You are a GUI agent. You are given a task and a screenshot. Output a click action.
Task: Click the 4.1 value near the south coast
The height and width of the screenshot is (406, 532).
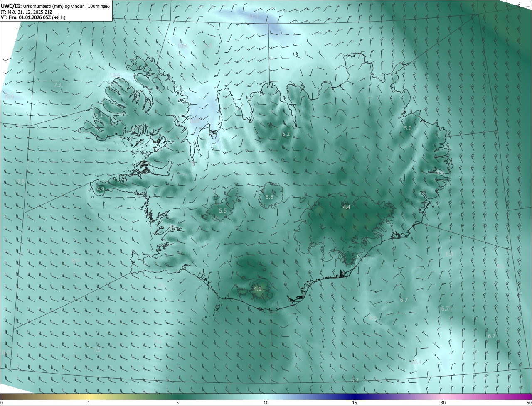[x=257, y=289]
